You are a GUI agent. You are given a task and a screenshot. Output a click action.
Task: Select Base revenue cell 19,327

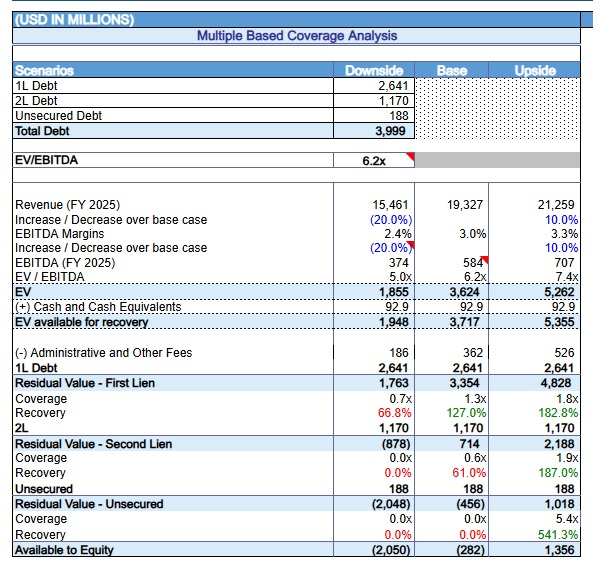[x=465, y=205]
